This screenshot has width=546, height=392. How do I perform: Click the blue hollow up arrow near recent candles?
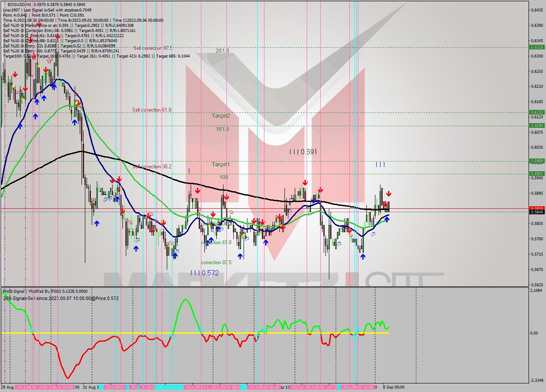[x=372, y=234]
